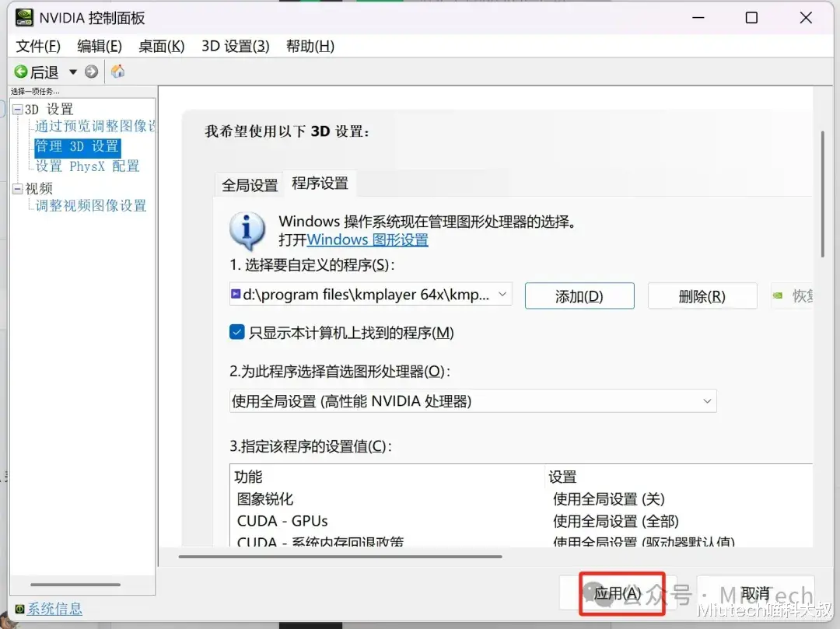Click the main panel horizontal scrollbar
Image resolution: width=840 pixels, height=629 pixels.
[340, 557]
